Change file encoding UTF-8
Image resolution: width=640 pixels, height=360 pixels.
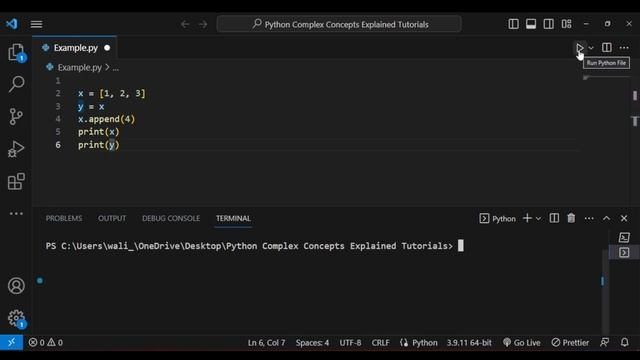(350, 343)
